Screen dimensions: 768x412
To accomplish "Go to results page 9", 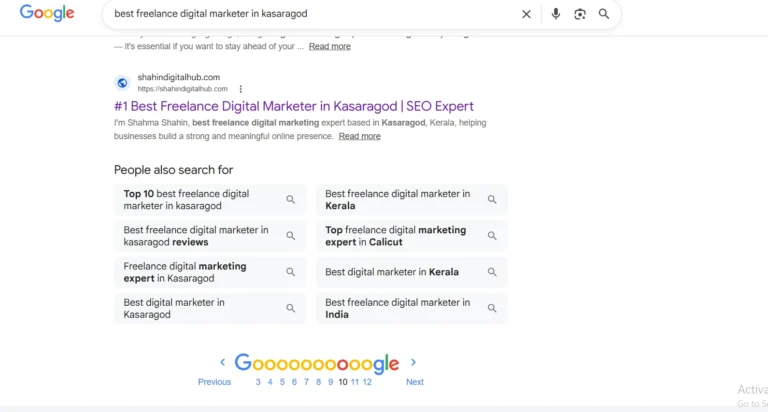I will [x=331, y=382].
